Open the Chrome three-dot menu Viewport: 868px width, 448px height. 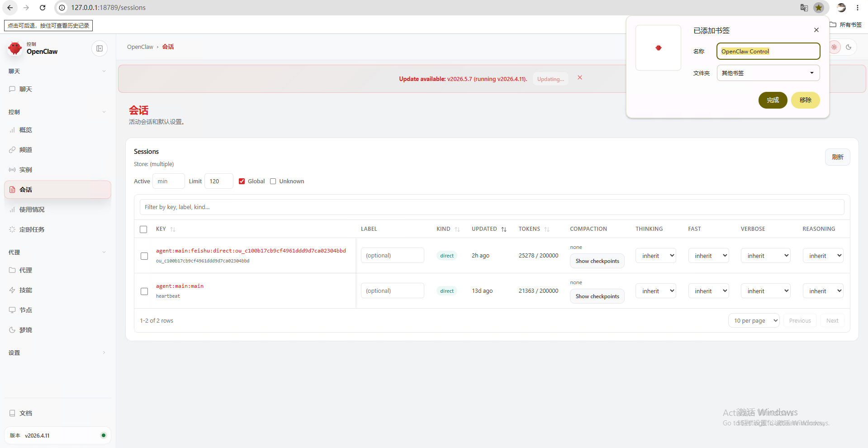(x=858, y=8)
